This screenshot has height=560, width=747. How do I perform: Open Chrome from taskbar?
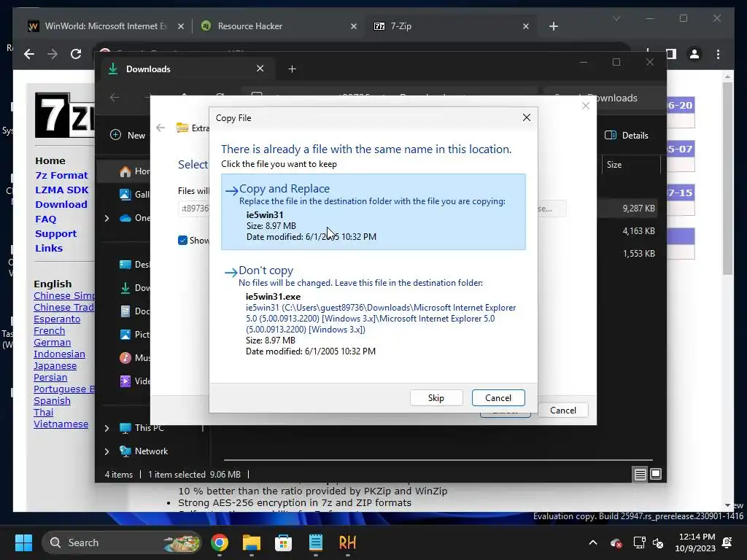tap(219, 542)
